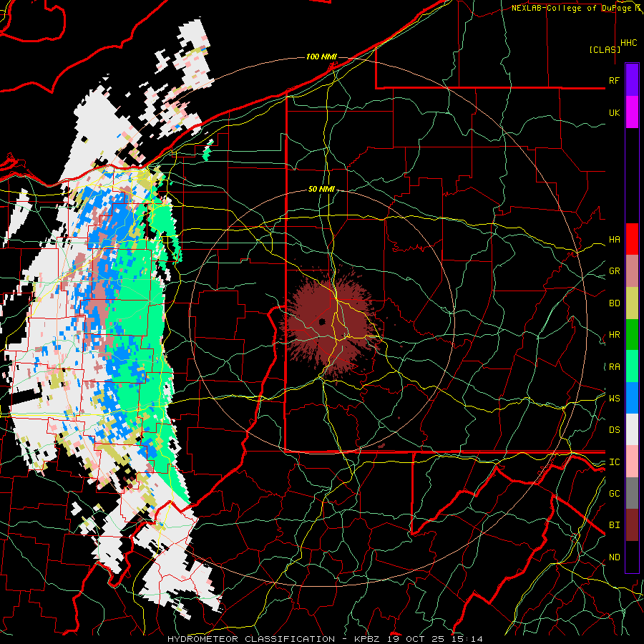644x644 pixels.
Task: Pick the dark green HR legend swatch
Action: [632, 335]
